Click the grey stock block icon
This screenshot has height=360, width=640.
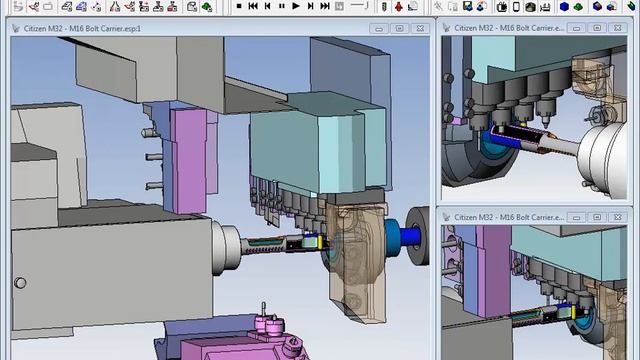[67, 7]
